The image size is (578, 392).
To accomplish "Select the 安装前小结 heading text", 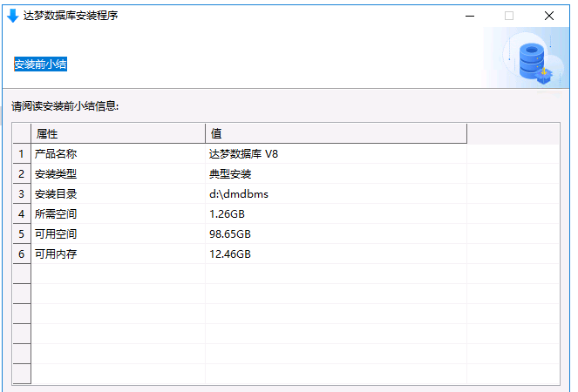I will [x=41, y=64].
